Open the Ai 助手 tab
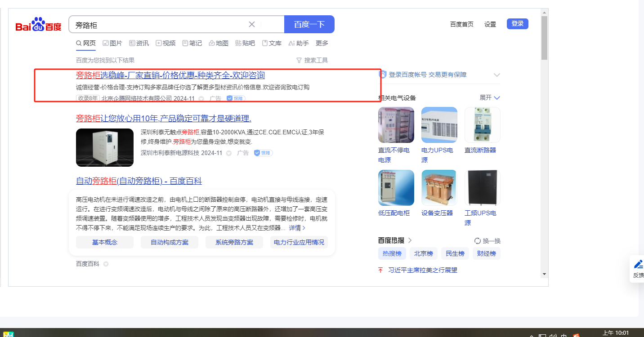The width and height of the screenshot is (644, 337). coord(299,43)
